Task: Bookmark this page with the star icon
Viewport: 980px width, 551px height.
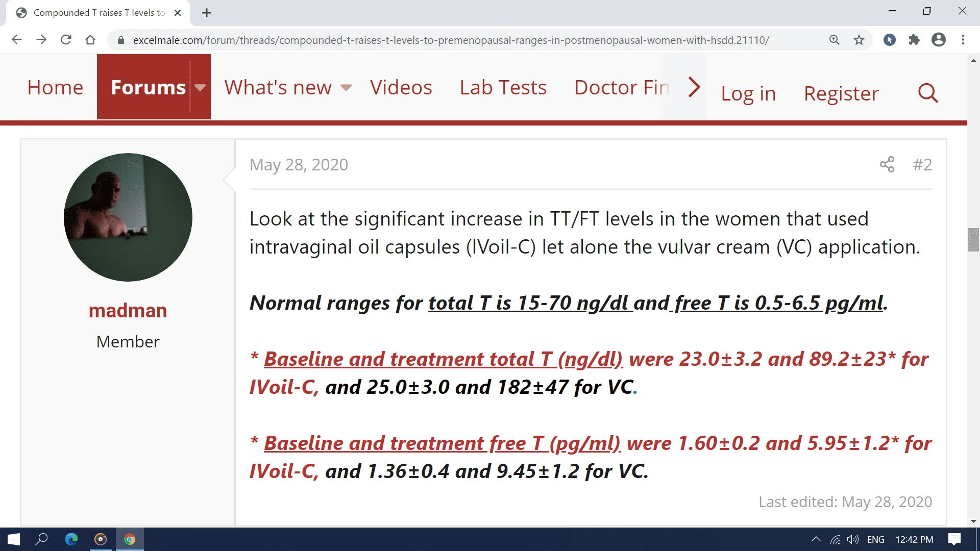Action: [859, 40]
